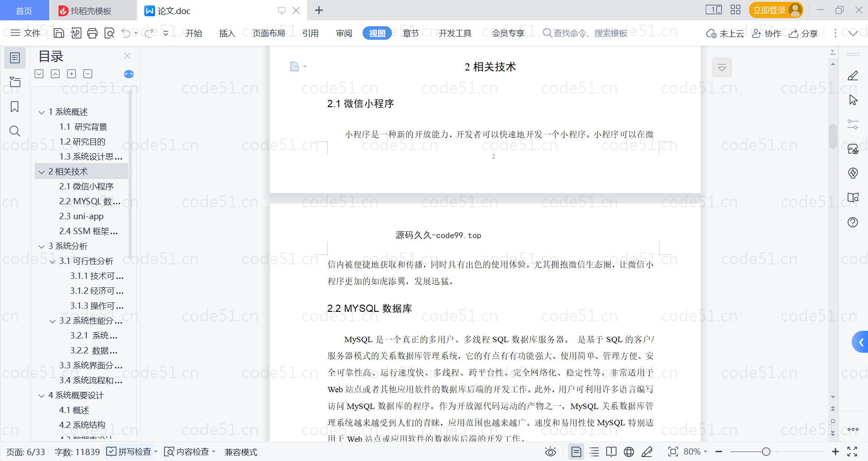Screen dimensions: 868x461
Task: Collapse the '3.2 系统性能分' chevron
Action: click(x=52, y=321)
